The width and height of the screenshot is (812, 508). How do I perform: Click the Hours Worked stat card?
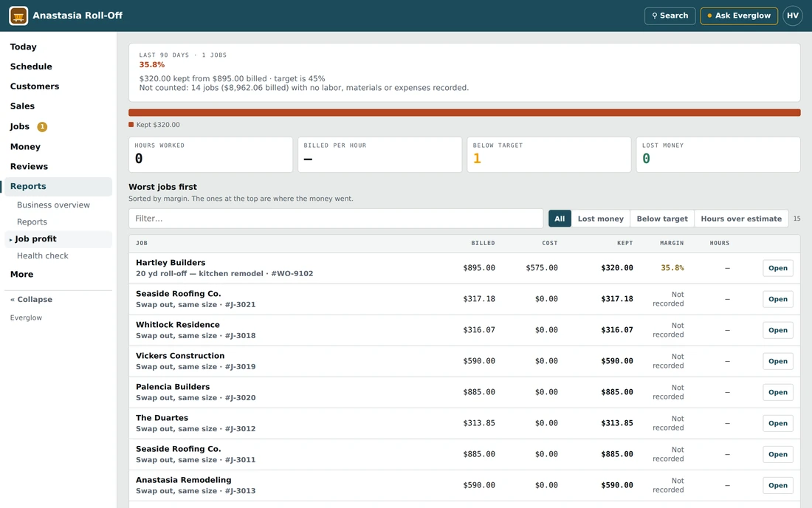(211, 154)
